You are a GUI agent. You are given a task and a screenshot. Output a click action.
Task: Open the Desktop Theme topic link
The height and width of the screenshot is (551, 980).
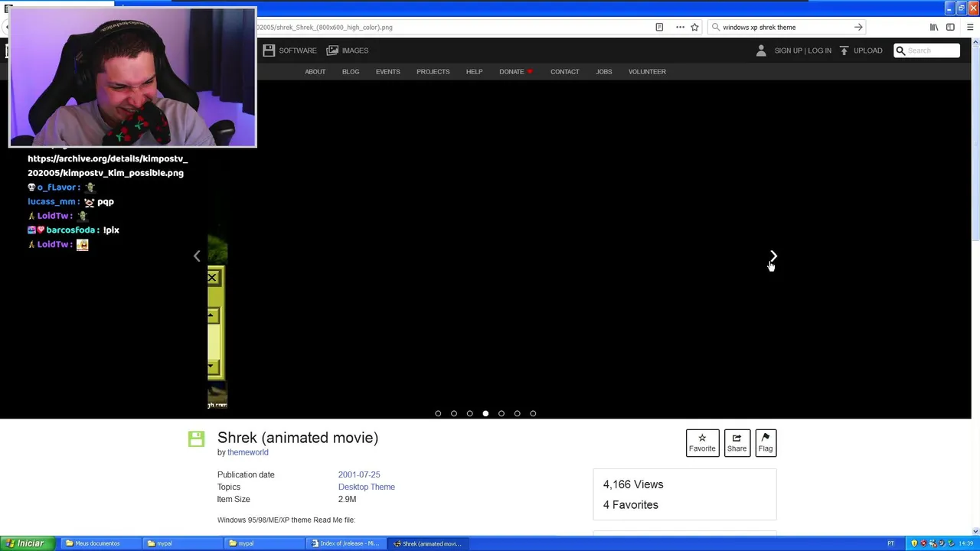[367, 487]
